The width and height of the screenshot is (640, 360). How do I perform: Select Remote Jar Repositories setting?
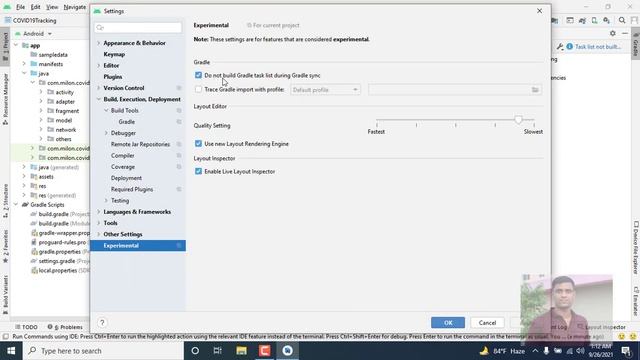140,144
